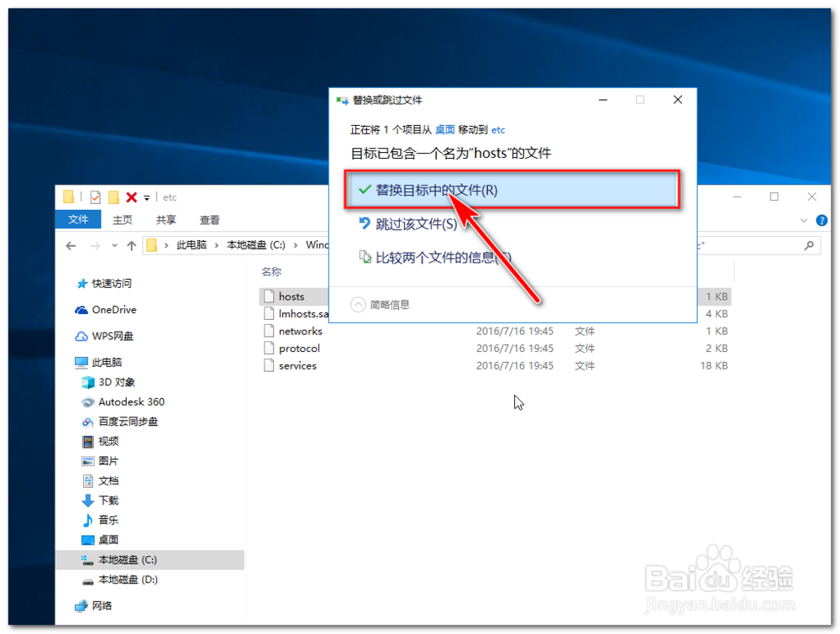Open the etc link in the dialog text
The image size is (840, 634).
point(497,130)
